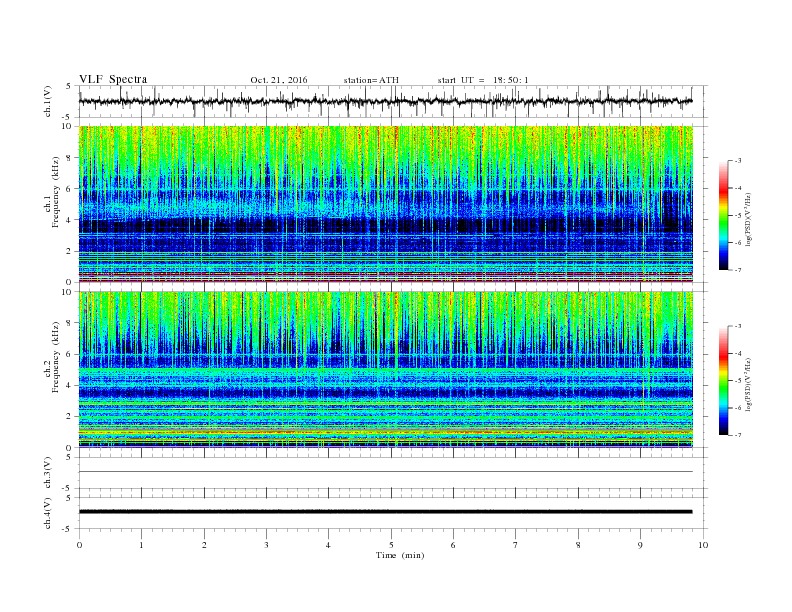Click the time axis tick label '5'
This screenshot has height=612, width=792.
[x=391, y=545]
